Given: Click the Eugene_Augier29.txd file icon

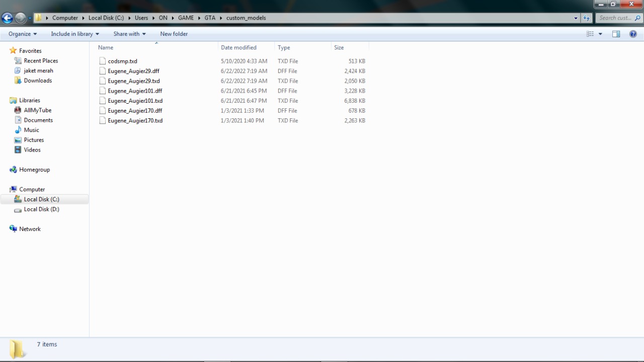Looking at the screenshot, I should pos(103,81).
